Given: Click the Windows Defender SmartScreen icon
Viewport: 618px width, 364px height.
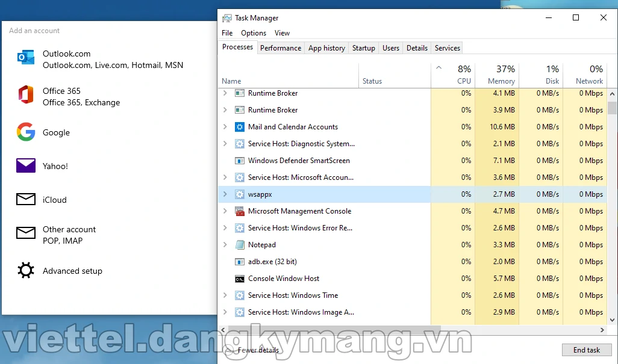Looking at the screenshot, I should pyautogui.click(x=239, y=161).
